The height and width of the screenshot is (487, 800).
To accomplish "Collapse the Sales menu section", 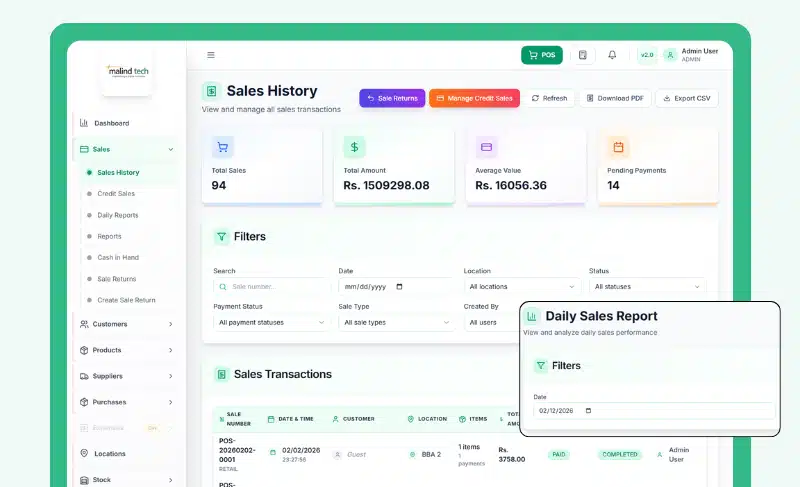I will (170, 149).
